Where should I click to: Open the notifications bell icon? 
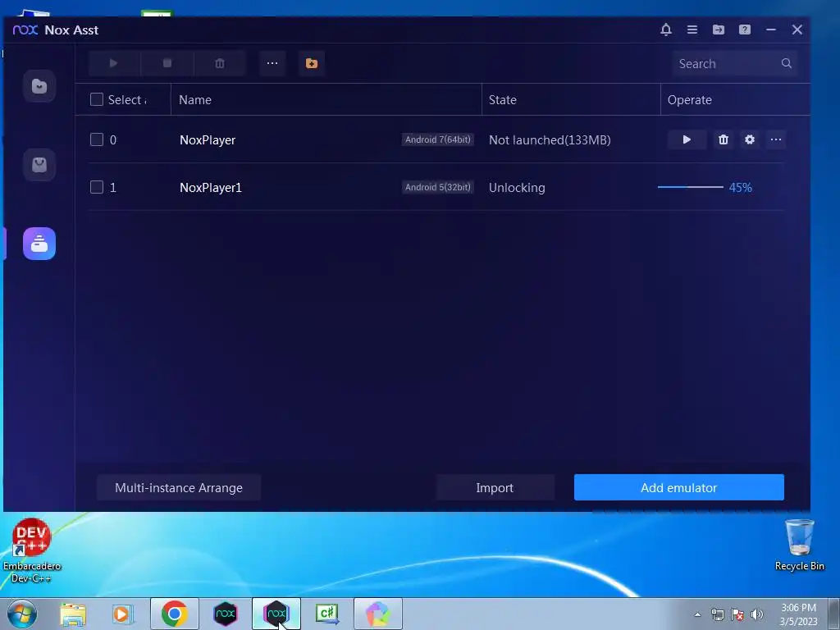pyautogui.click(x=666, y=30)
